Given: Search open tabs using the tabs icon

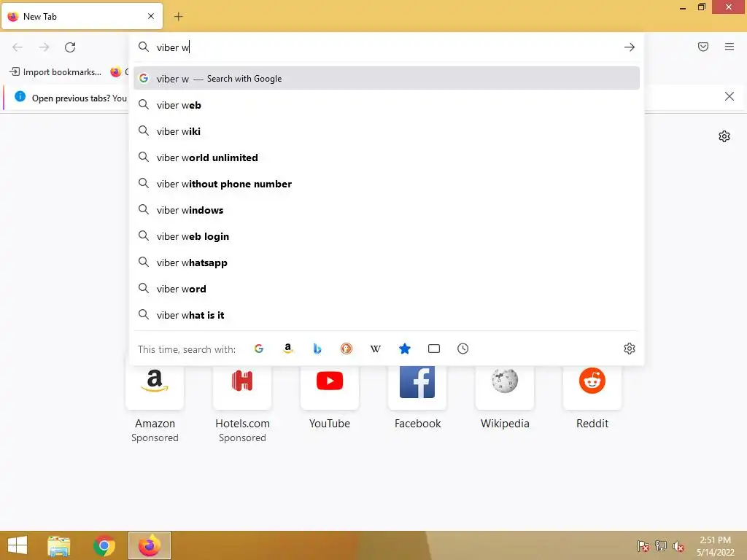Looking at the screenshot, I should pos(434,349).
